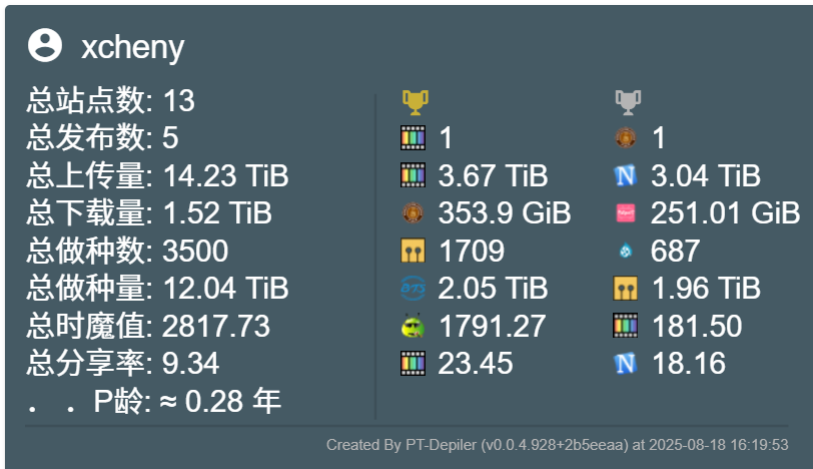The image size is (813, 469).
Task: Click the film-strip site icon next to 3.67 TiB
Action: (413, 175)
